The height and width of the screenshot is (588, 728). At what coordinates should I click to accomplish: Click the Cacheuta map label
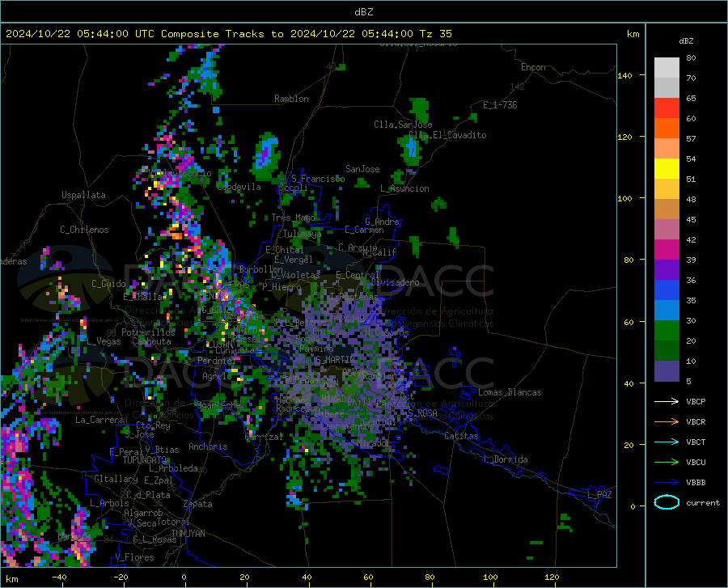pos(151,341)
